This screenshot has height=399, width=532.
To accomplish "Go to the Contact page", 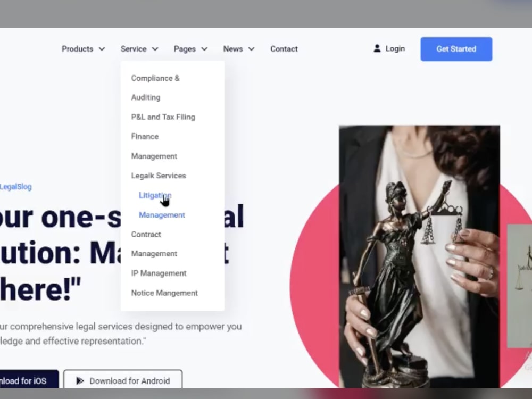I will pos(284,49).
